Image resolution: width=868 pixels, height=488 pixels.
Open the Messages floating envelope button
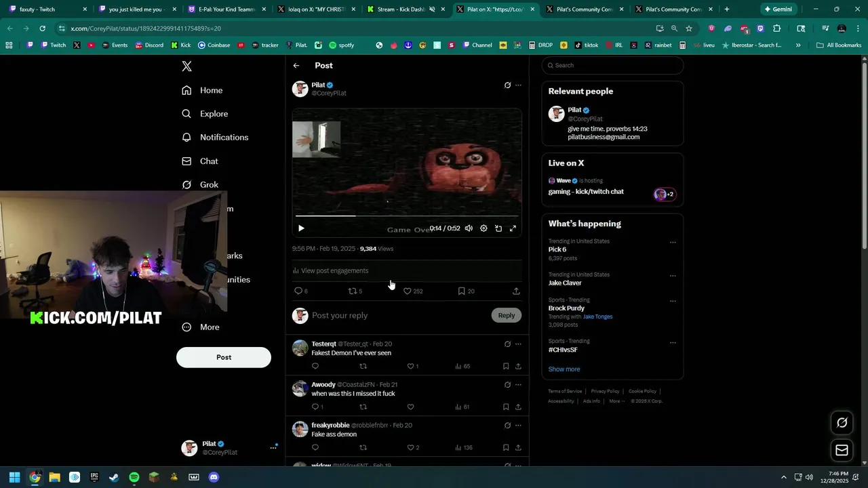pos(842,450)
